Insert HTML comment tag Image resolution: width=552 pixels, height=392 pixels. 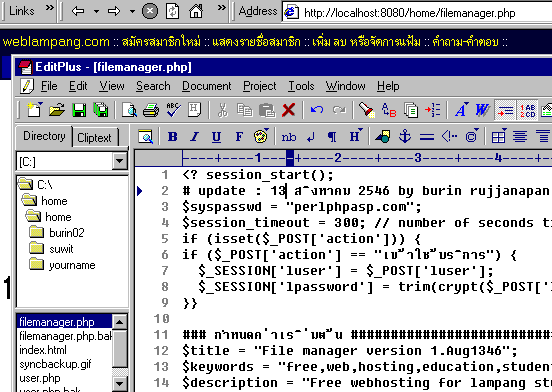449,137
